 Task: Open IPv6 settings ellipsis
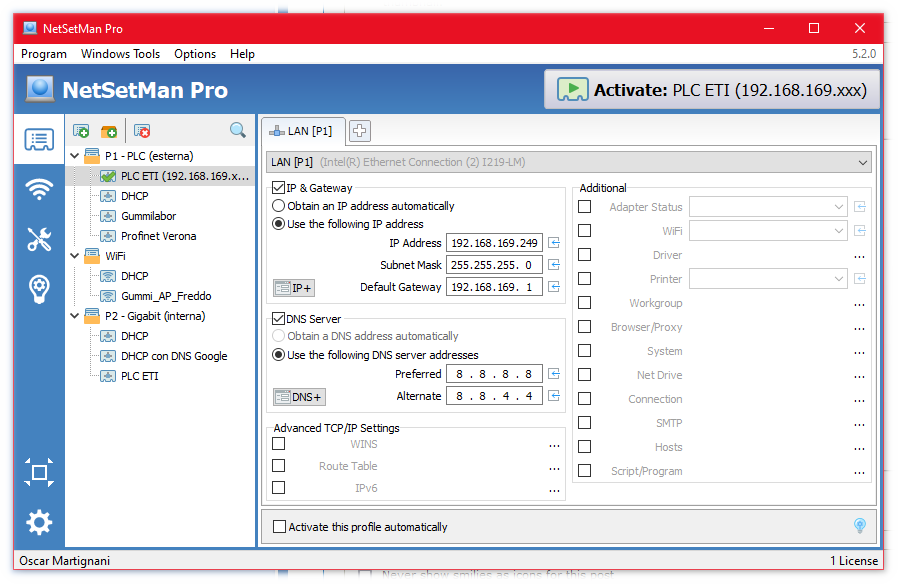click(554, 490)
